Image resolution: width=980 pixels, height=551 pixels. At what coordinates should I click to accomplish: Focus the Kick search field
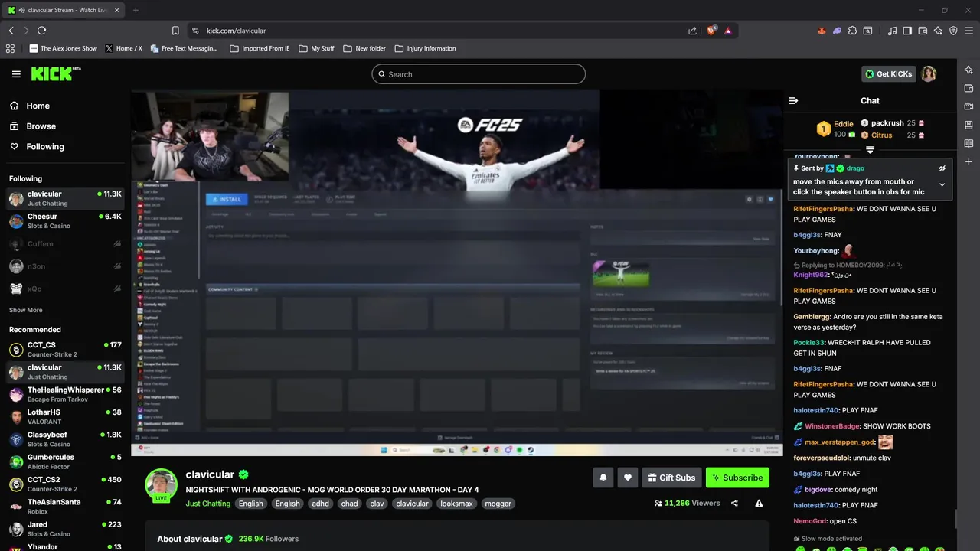[x=479, y=74]
